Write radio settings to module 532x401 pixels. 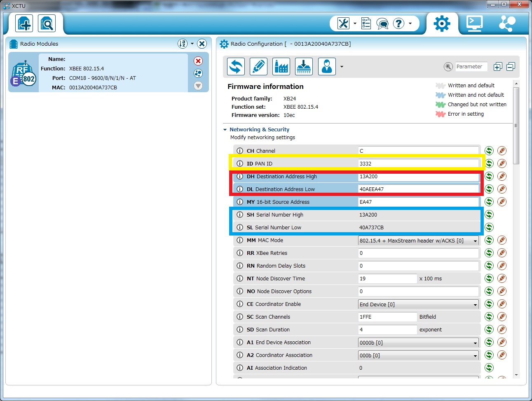pos(258,66)
